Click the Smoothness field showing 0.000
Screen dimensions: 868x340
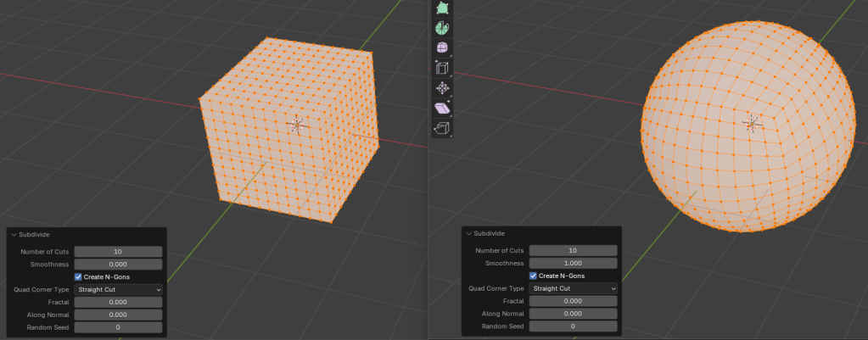point(118,265)
